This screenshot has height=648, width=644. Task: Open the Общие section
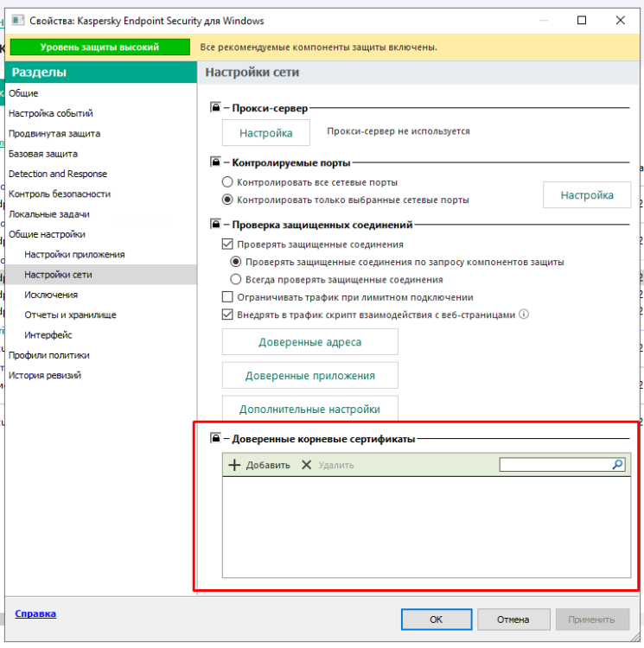(x=100, y=93)
